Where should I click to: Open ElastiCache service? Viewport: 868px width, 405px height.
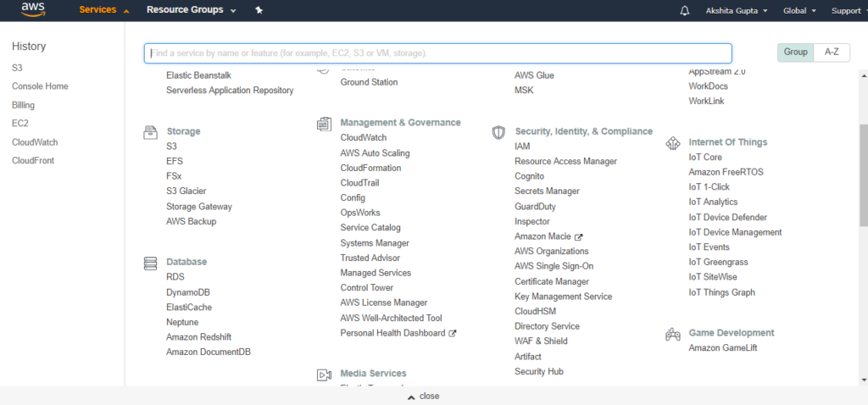tap(189, 307)
